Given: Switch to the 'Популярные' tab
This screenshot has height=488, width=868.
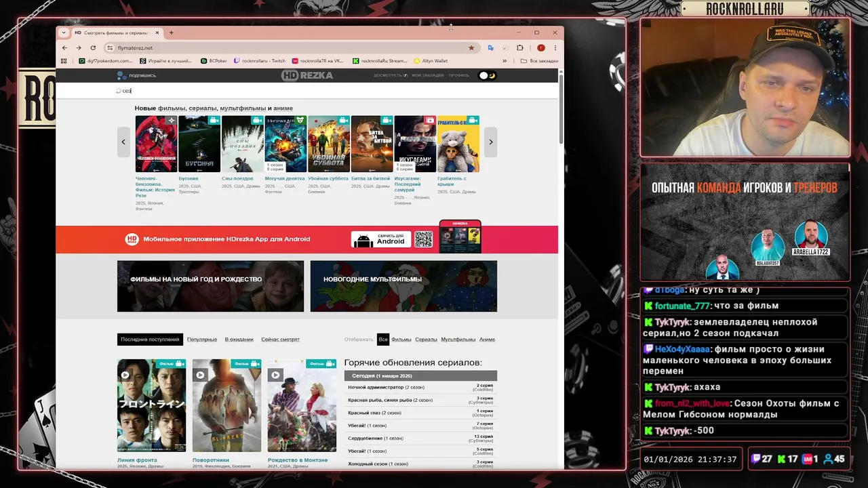Looking at the screenshot, I should [x=202, y=340].
